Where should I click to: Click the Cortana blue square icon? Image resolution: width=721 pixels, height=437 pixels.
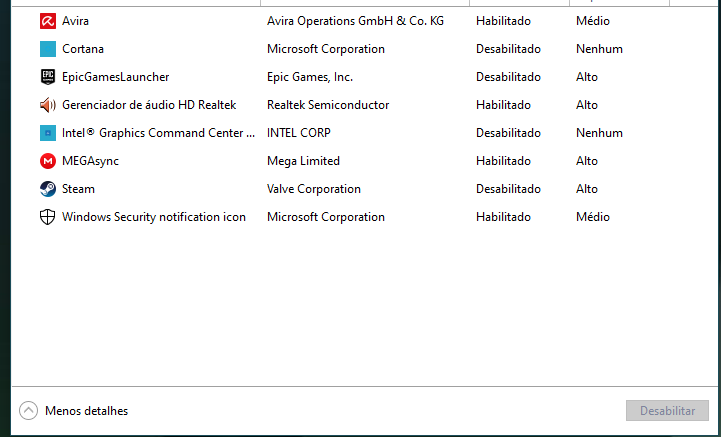pos(48,49)
